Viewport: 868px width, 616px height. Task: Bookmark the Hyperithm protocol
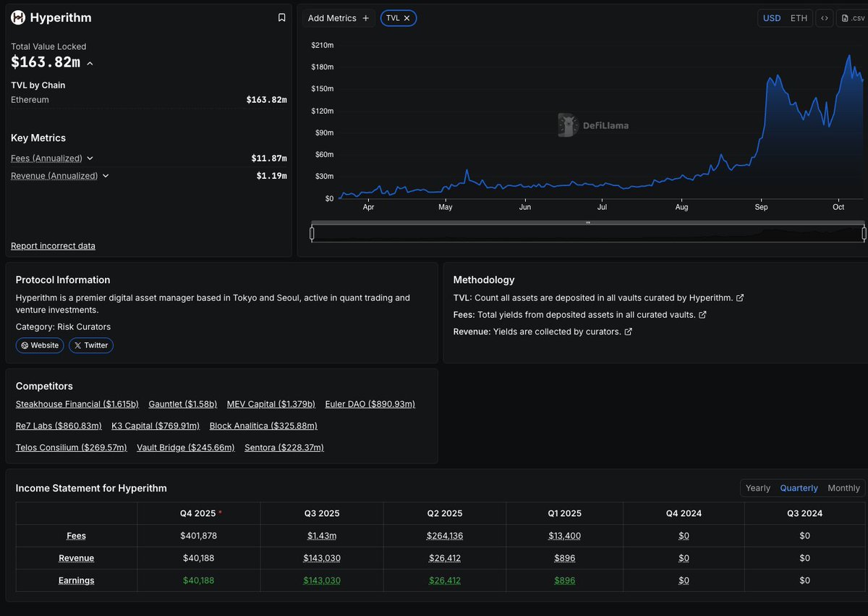click(x=282, y=17)
